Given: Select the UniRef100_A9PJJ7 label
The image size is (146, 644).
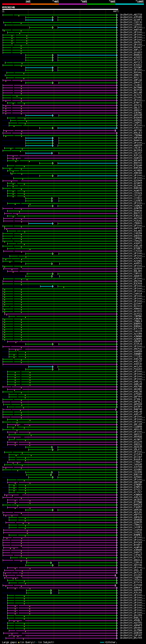Looking at the screenshot, I should [131, 50].
